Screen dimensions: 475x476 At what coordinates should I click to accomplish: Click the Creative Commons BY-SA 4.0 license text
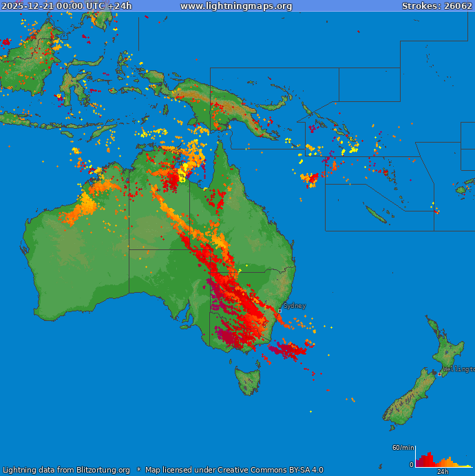233,470
